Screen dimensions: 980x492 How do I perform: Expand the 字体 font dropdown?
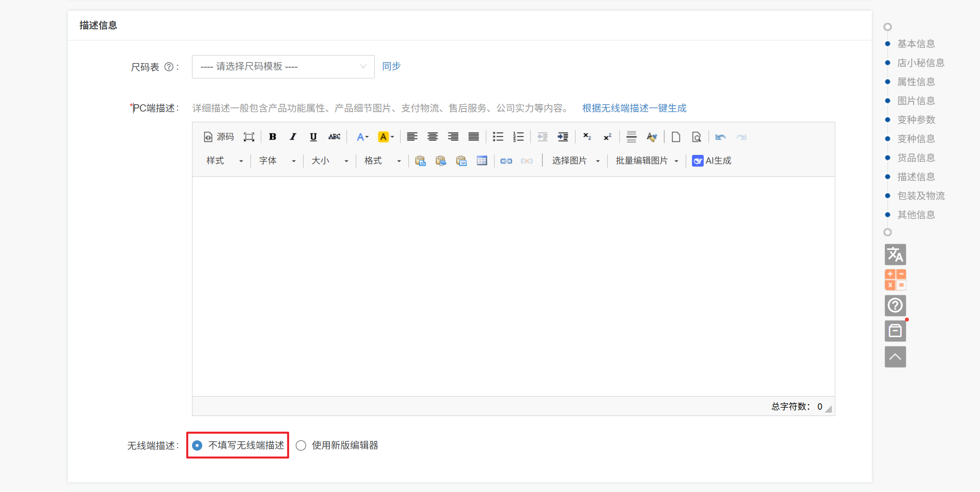pos(277,161)
